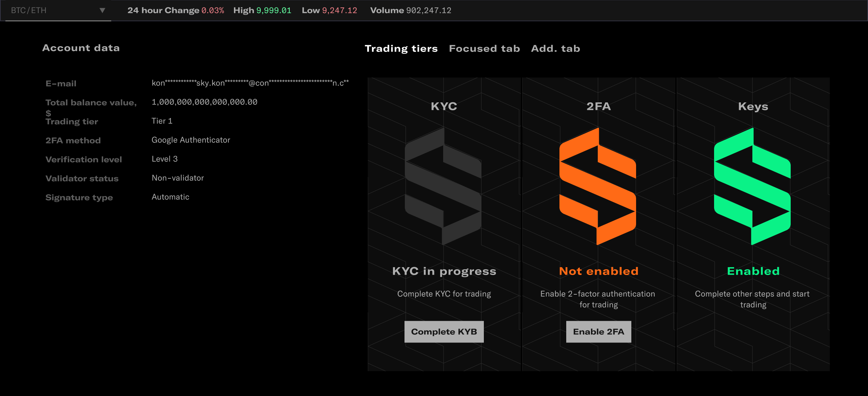Click the Google Authenticator 2FA method value
This screenshot has width=868, height=396.
click(x=191, y=140)
